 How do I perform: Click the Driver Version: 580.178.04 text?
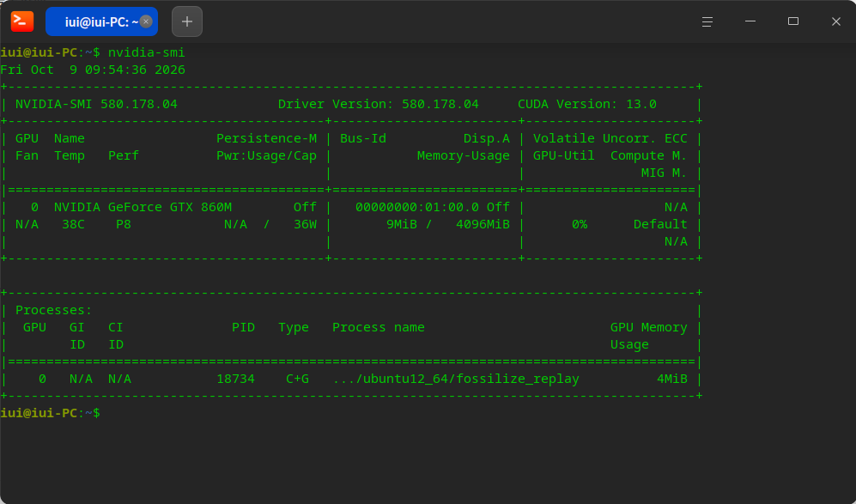pyautogui.click(x=379, y=104)
